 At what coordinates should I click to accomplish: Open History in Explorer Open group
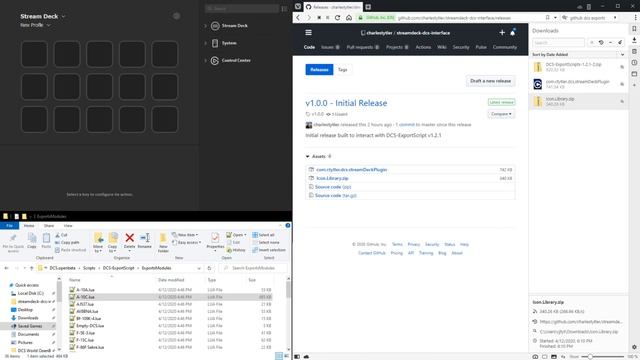point(236,250)
